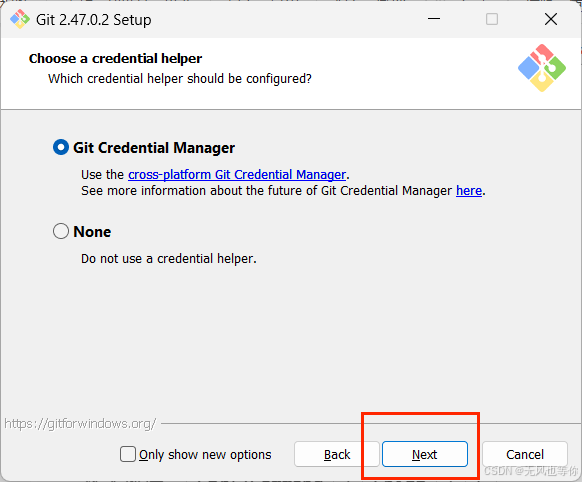Minimize the Git Setup window

point(434,19)
